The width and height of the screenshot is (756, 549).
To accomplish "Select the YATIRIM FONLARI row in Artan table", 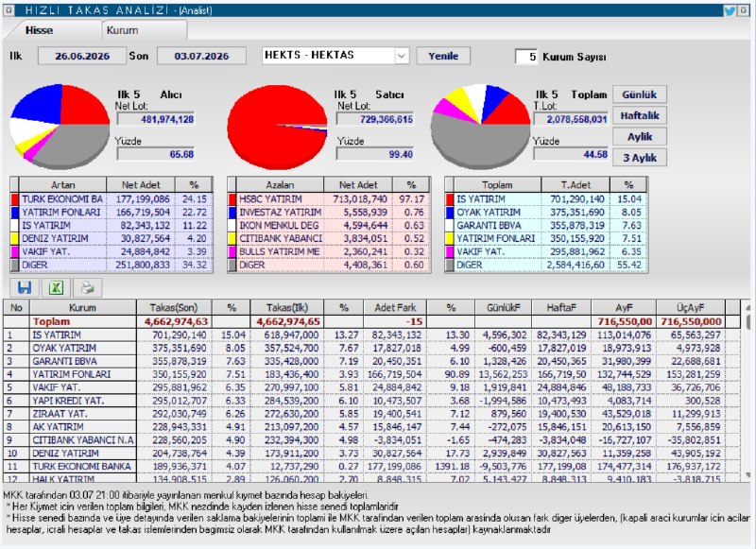I will [112, 213].
